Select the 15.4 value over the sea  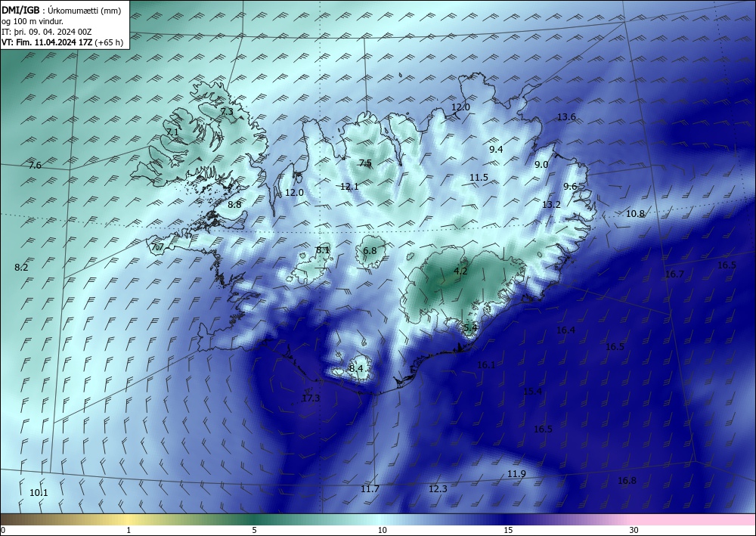pos(533,391)
